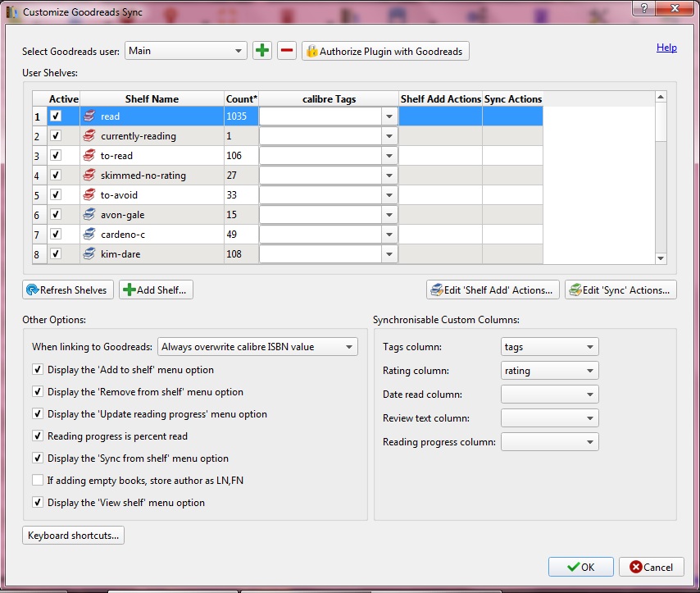Image resolution: width=700 pixels, height=593 pixels.
Task: Click the Refresh Shelves button
Action: coord(68,290)
